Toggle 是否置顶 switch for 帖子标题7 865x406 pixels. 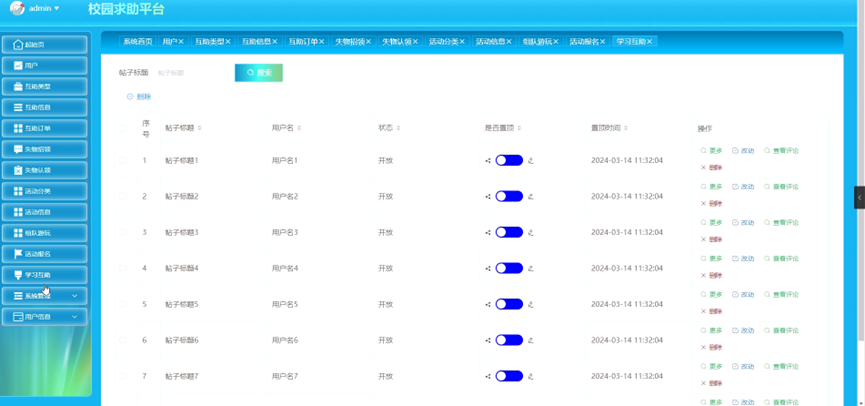pos(509,376)
